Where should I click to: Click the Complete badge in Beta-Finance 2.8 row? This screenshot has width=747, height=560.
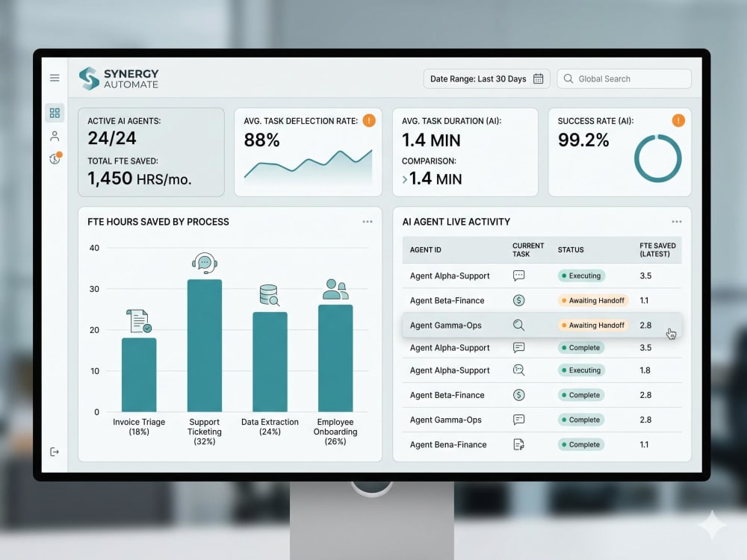pyautogui.click(x=580, y=395)
